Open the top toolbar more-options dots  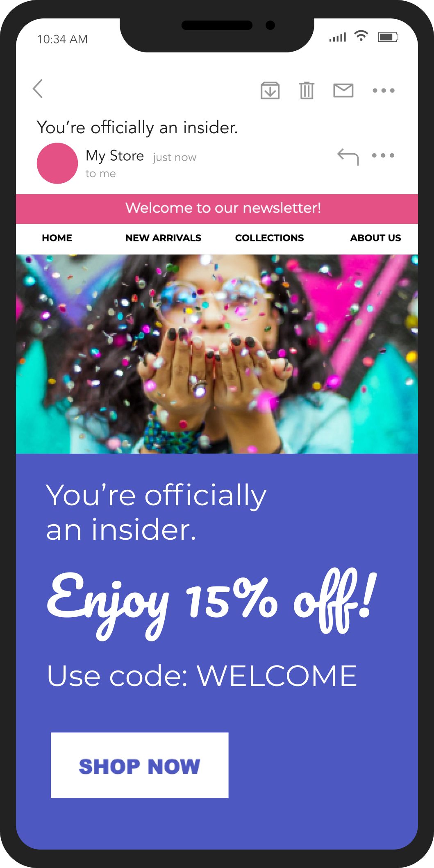[x=384, y=91]
